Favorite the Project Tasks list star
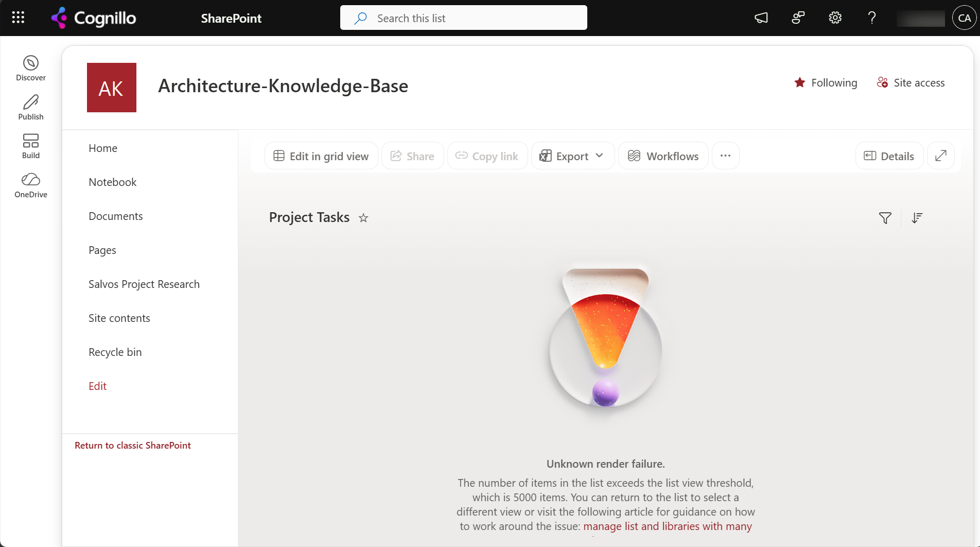 (x=363, y=218)
